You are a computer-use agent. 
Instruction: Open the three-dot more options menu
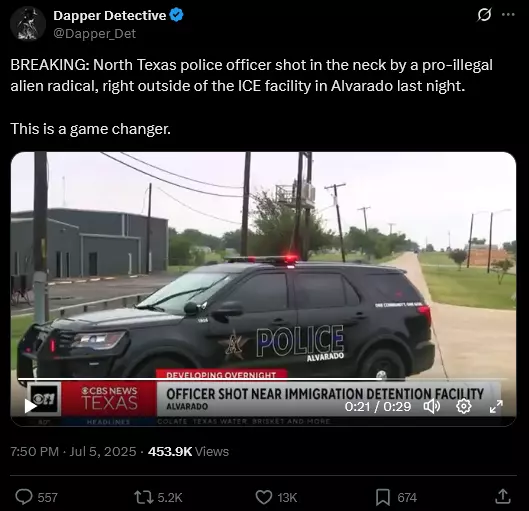[508, 15]
